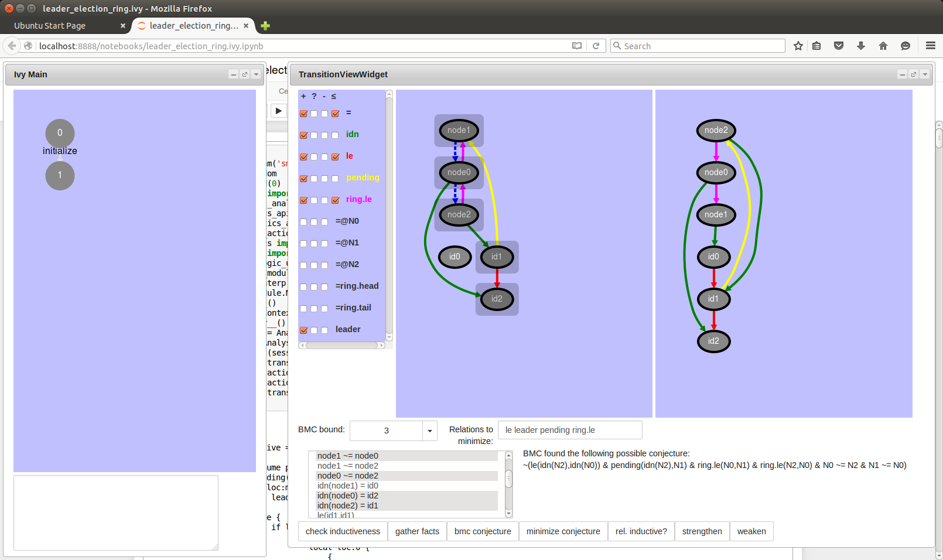This screenshot has width=943, height=560.
Task: Uncheck the pending '+' checkbox
Action: pos(303,179)
